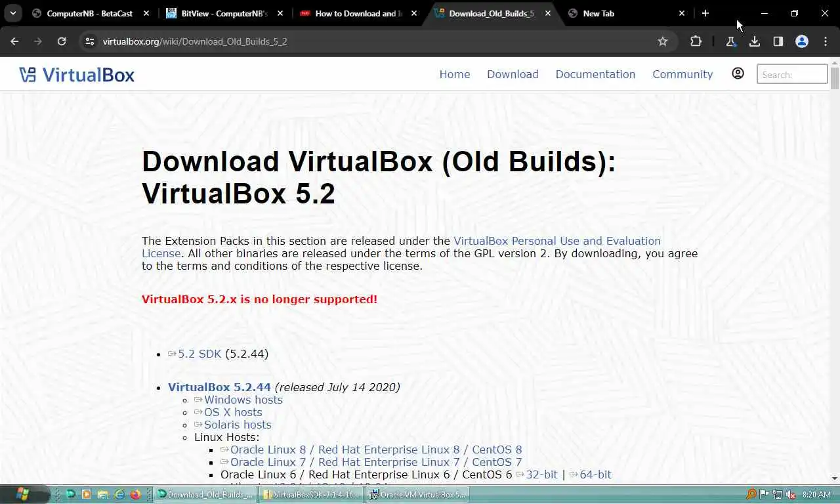Close the New Tab tab
Viewport: 840px width, 504px height.
681,13
